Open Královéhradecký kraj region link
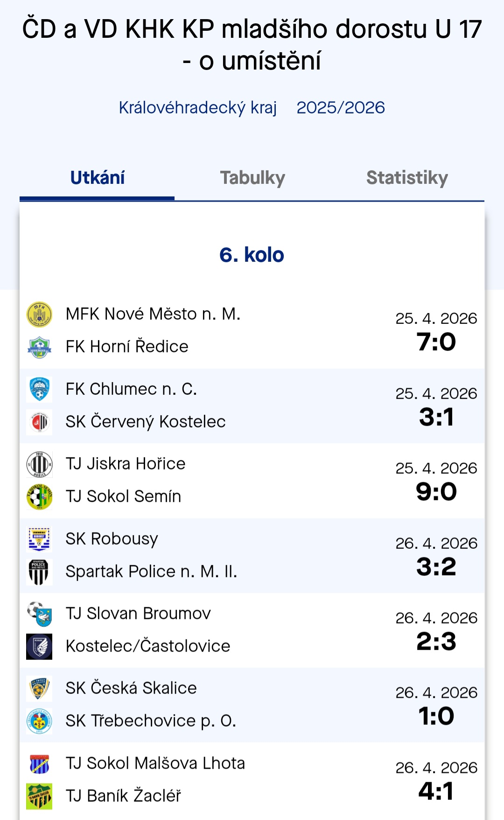Screen dimensions: 504x820 tap(198, 108)
